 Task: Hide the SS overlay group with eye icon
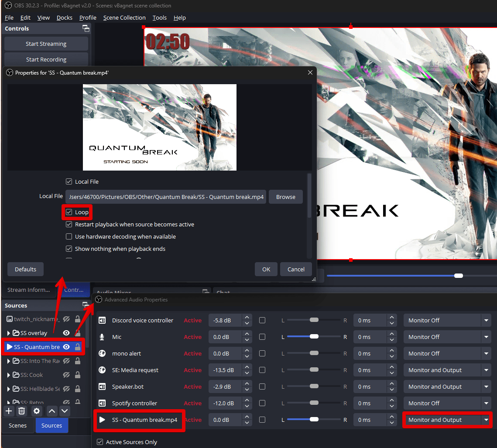click(66, 333)
